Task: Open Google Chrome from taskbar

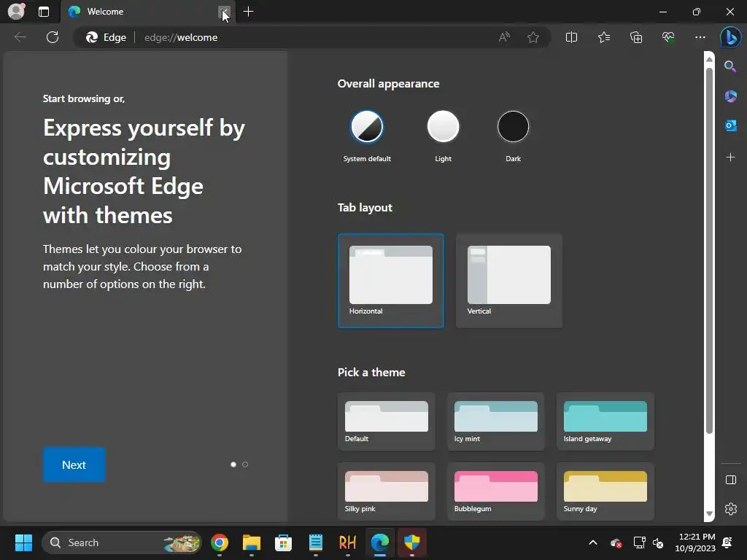Action: coord(220,542)
